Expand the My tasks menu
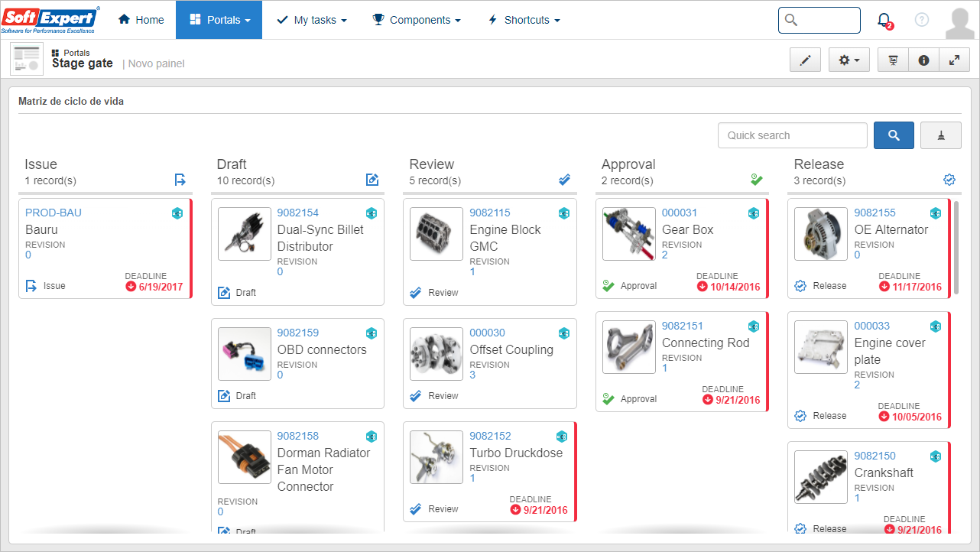Viewport: 980px width, 552px height. click(x=311, y=20)
